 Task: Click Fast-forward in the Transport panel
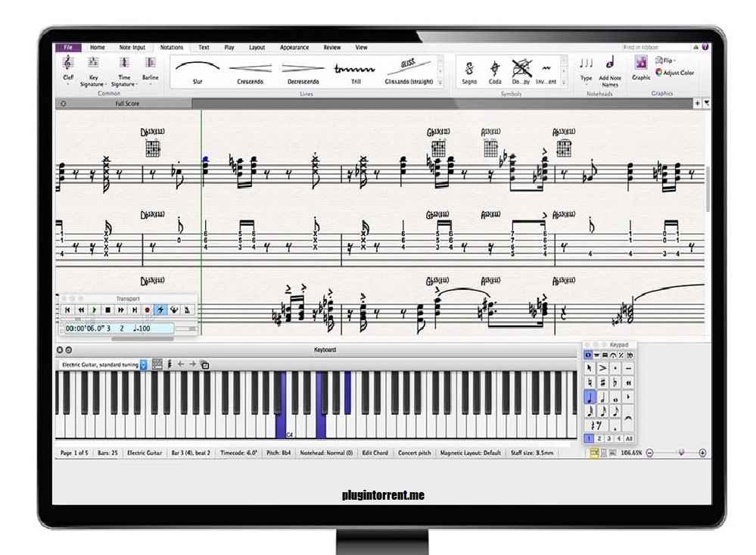point(121,310)
